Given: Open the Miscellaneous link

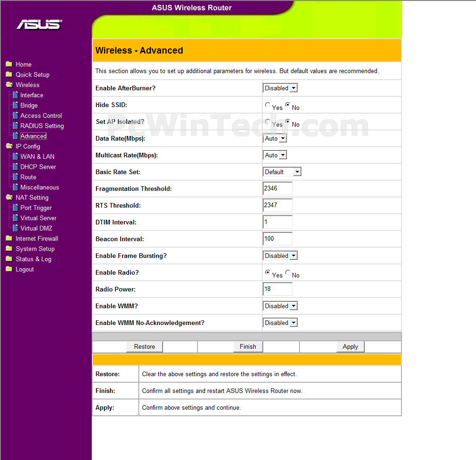Looking at the screenshot, I should tap(40, 188).
